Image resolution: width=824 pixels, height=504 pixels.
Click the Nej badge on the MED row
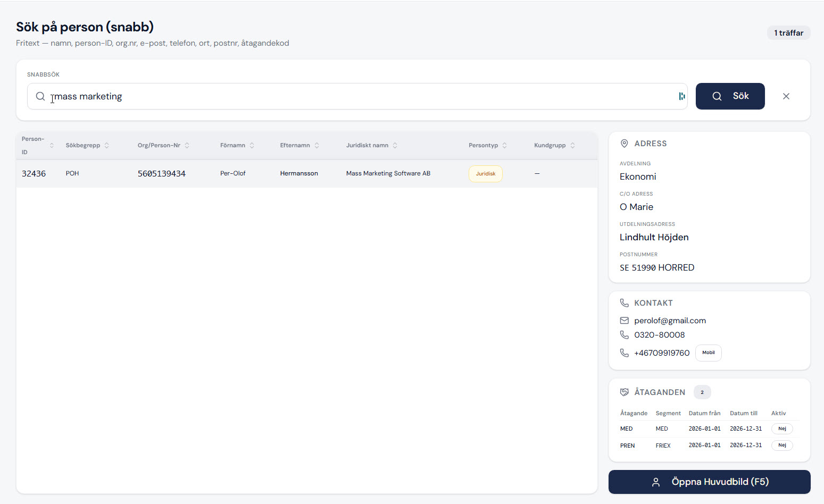(782, 429)
